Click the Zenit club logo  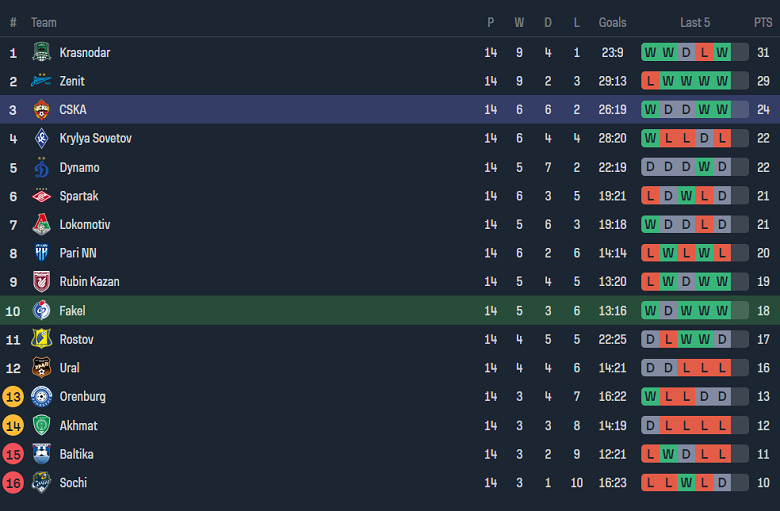click(x=41, y=81)
